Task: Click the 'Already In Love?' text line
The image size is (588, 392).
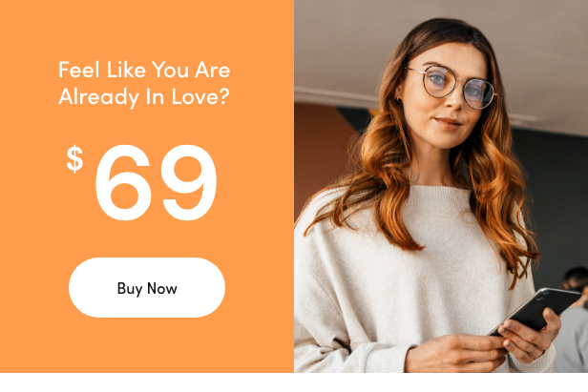Action: coord(143,97)
